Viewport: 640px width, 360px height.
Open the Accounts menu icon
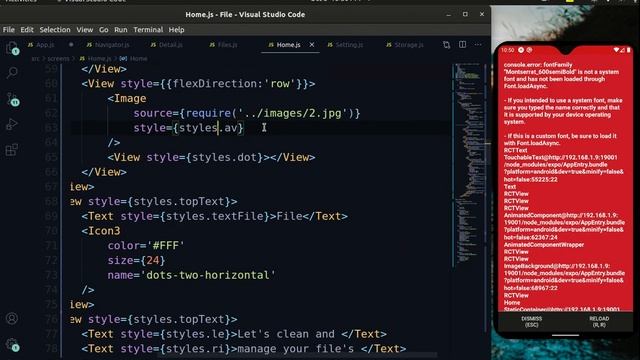click(12, 318)
